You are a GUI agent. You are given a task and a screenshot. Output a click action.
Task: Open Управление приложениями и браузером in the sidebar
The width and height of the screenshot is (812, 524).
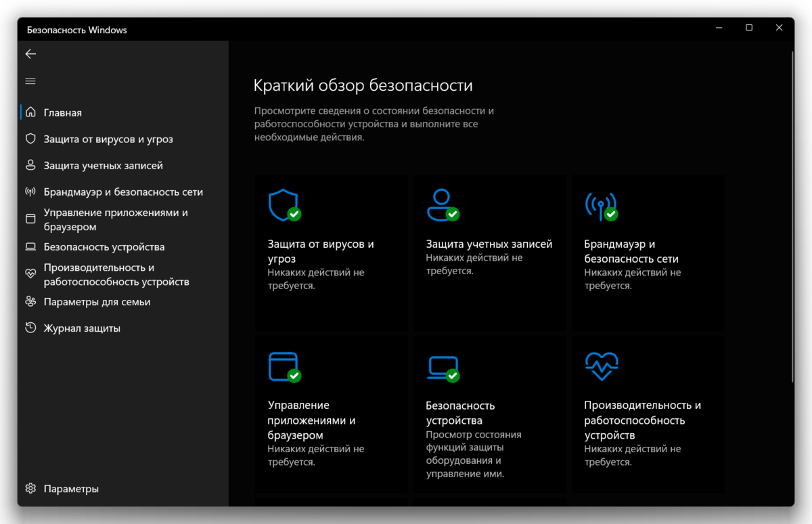[116, 219]
